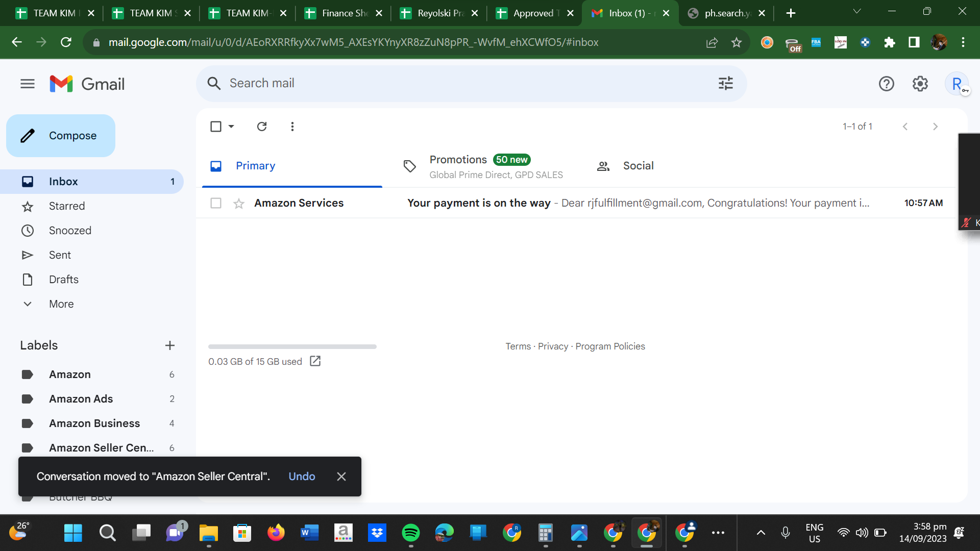Open the Sent folder
The height and width of the screenshot is (551, 980).
pyautogui.click(x=92, y=255)
